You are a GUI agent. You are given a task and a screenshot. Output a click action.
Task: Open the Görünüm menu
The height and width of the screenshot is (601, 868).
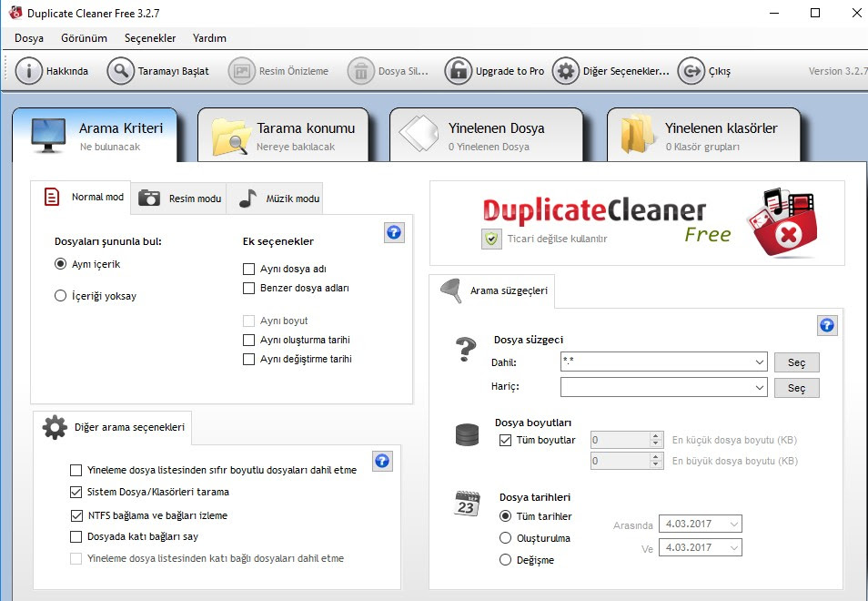click(84, 38)
